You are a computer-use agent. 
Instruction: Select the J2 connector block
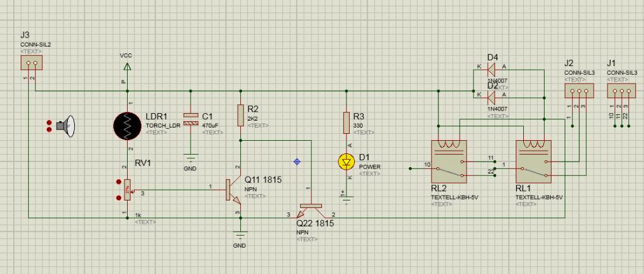pyautogui.click(x=579, y=90)
